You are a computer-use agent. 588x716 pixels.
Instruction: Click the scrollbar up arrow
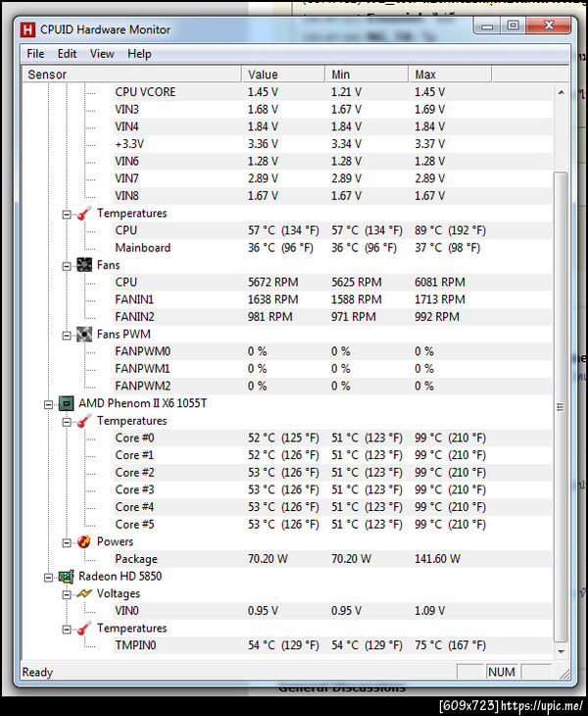(562, 92)
